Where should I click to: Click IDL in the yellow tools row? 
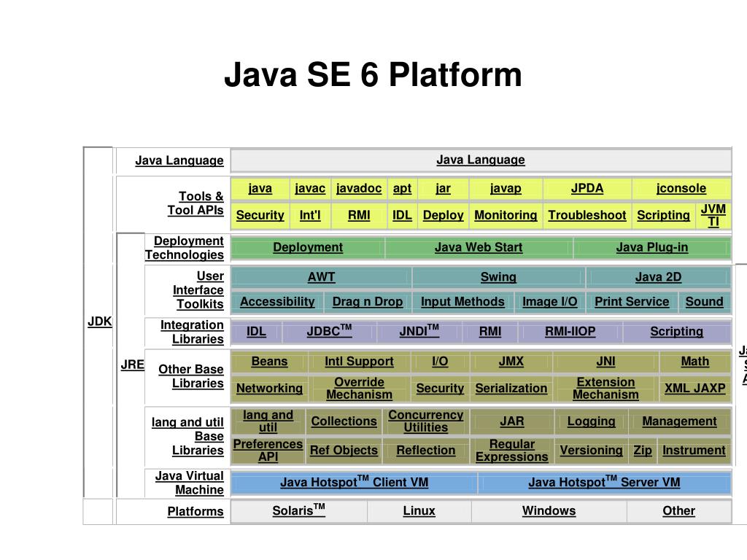pos(402,215)
